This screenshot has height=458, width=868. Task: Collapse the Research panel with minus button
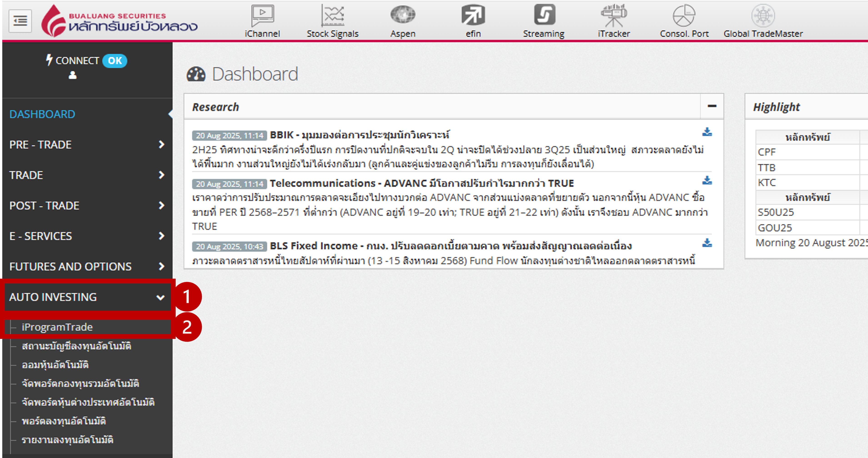[x=712, y=106]
